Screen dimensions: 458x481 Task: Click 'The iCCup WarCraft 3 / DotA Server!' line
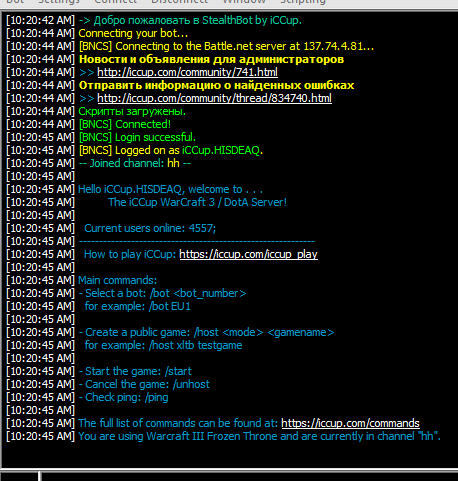coord(197,202)
